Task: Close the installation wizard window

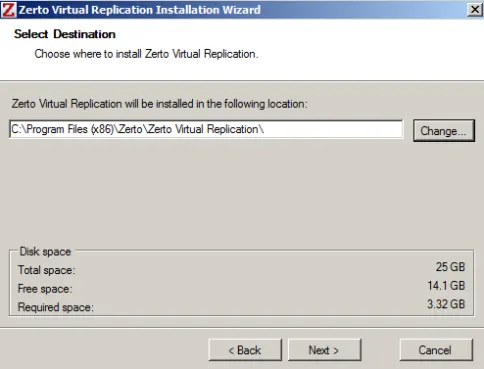Action: click(475, 10)
